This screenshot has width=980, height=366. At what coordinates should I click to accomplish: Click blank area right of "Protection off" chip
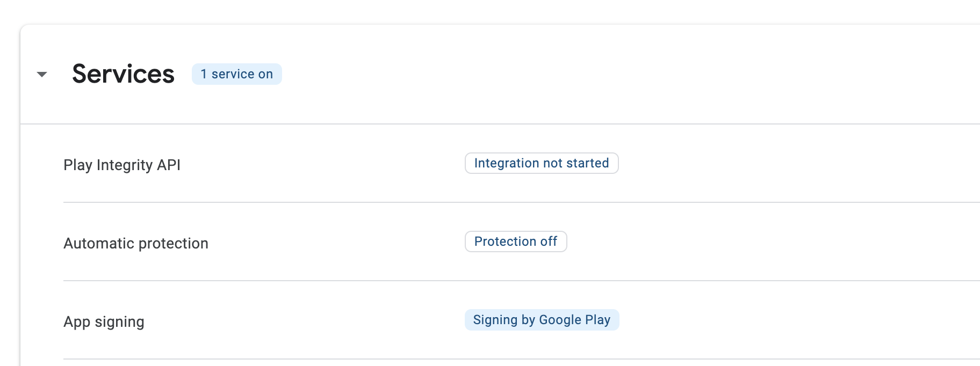tap(752, 241)
